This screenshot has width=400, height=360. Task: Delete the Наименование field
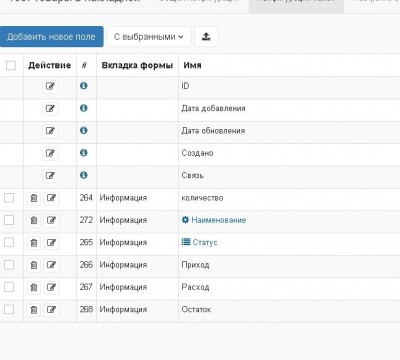coord(34,220)
